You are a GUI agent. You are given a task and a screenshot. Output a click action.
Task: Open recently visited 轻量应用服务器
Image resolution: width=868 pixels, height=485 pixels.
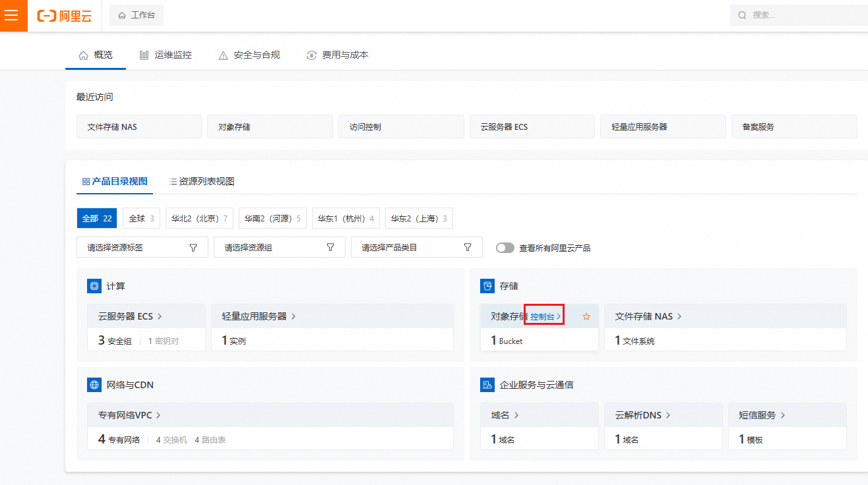(663, 127)
